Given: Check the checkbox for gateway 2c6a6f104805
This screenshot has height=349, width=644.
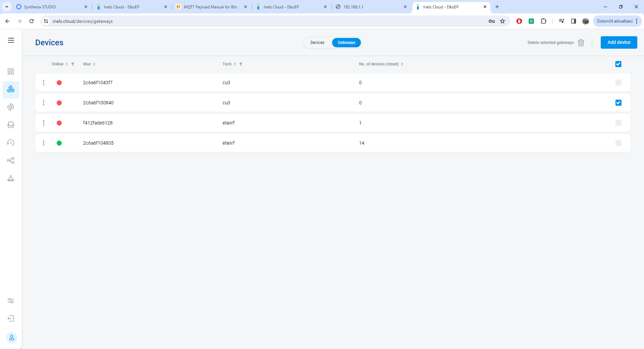Looking at the screenshot, I should point(618,143).
